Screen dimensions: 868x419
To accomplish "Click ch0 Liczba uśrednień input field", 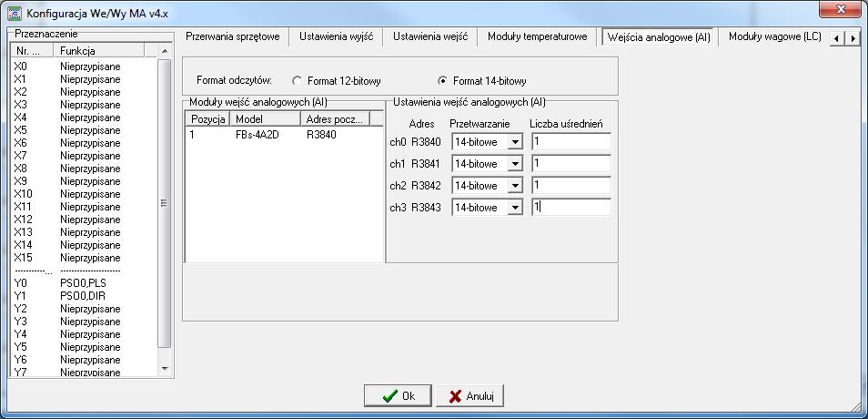I will point(571,142).
